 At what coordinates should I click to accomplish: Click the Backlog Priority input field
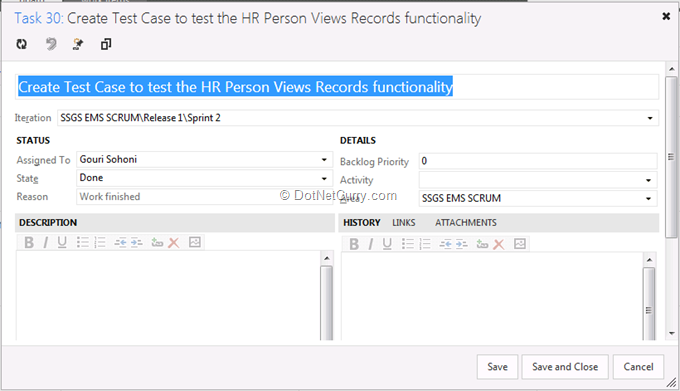point(538,161)
